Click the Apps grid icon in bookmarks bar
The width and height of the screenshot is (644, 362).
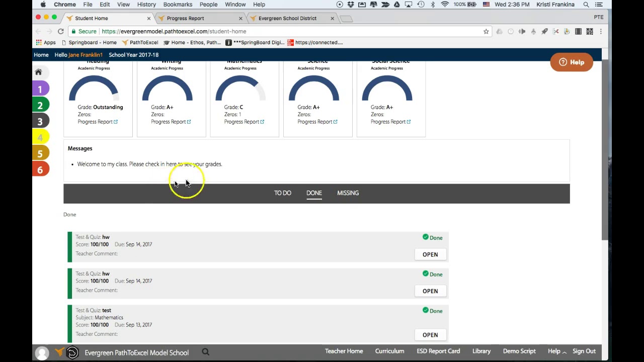39,42
